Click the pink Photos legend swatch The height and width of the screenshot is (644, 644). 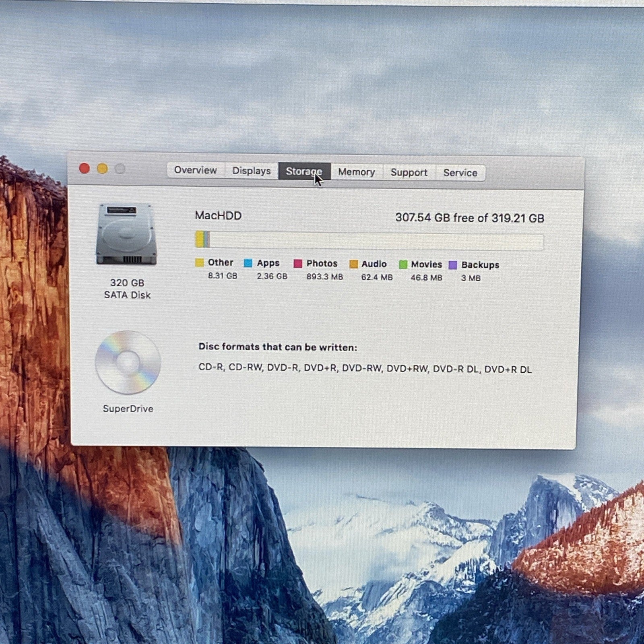pos(297,264)
